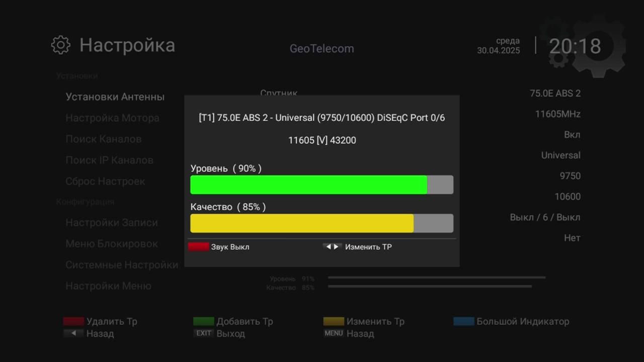Click the Настройка page title
644x362 pixels.
pyautogui.click(x=127, y=45)
